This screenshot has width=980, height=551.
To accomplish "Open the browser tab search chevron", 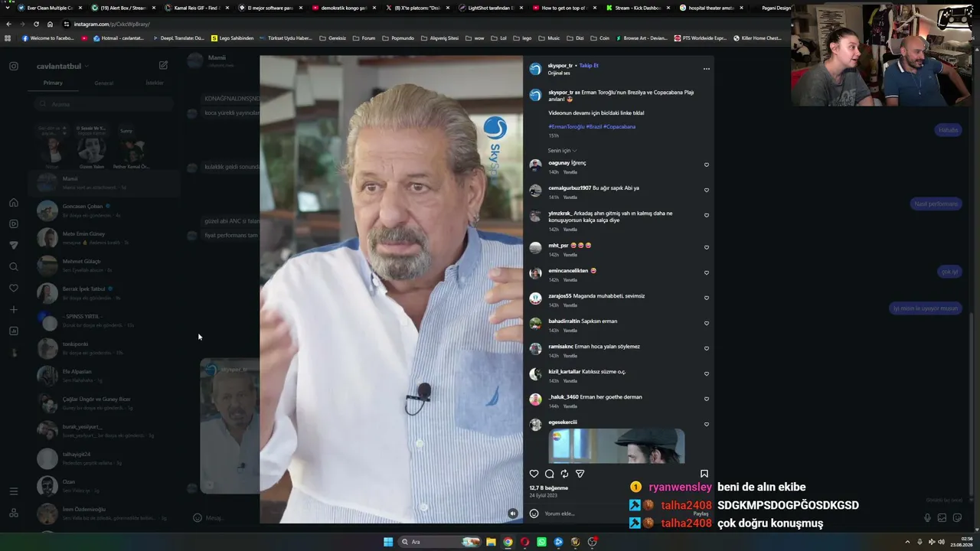I will 8,8.
